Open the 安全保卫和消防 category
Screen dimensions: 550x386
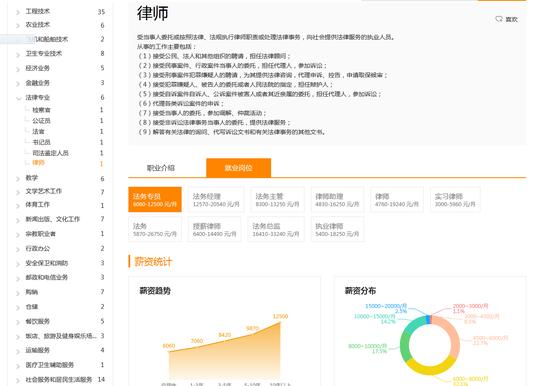[47, 263]
